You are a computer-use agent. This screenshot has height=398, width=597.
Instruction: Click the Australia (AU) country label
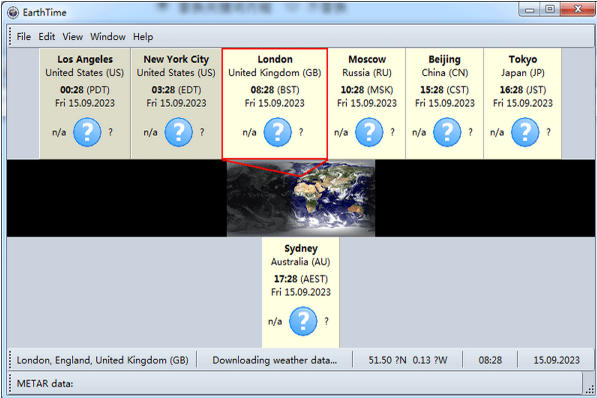[x=301, y=262]
